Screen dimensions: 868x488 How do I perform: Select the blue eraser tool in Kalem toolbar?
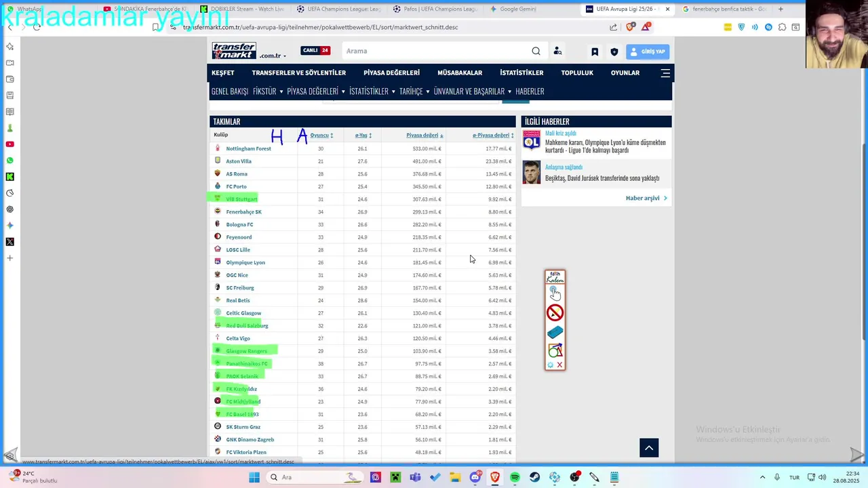[x=555, y=332]
